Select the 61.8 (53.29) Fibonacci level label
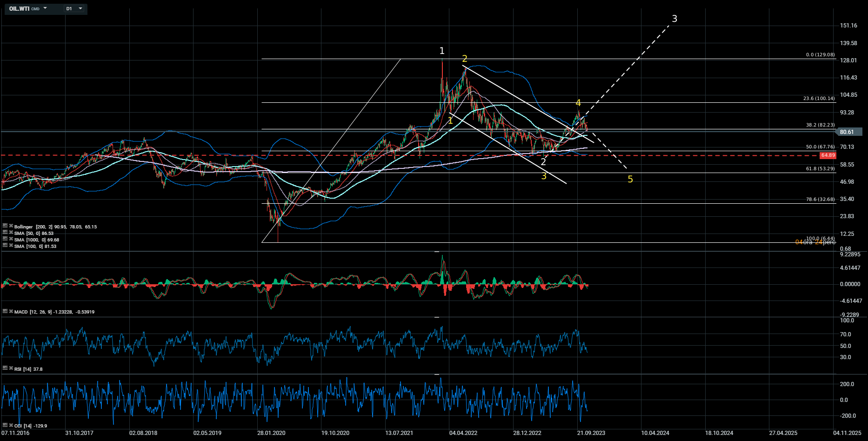Viewport: 868px width, 441px height. point(821,169)
